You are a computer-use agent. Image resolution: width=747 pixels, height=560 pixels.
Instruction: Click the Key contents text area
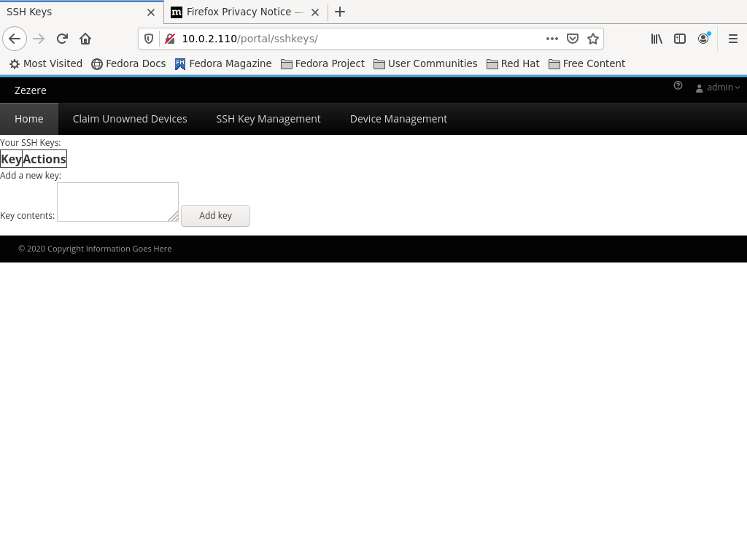(117, 202)
